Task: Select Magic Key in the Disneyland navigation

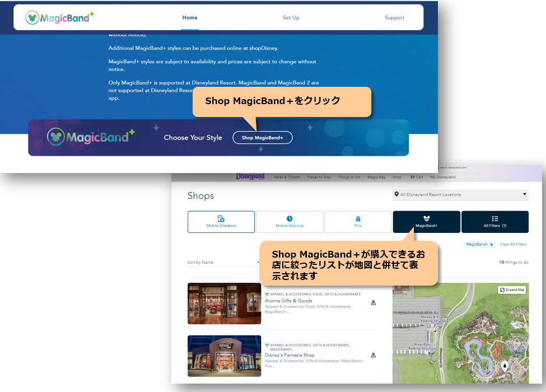Action: [376, 177]
